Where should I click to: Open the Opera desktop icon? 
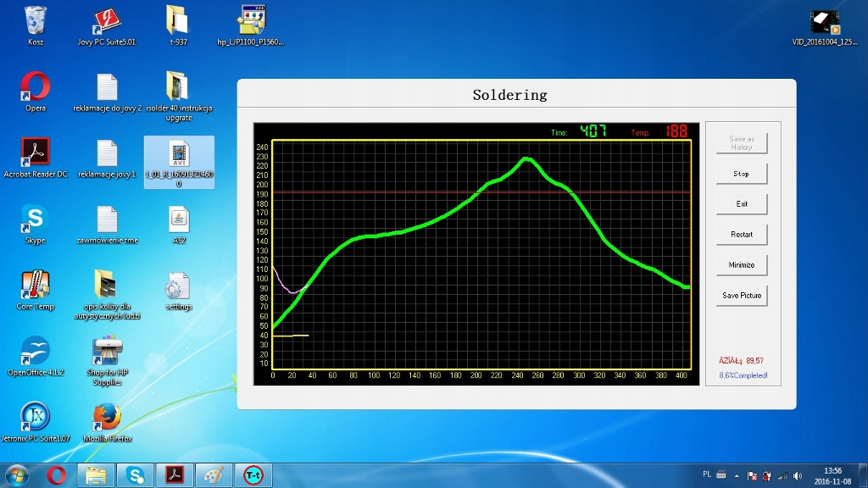click(x=36, y=88)
